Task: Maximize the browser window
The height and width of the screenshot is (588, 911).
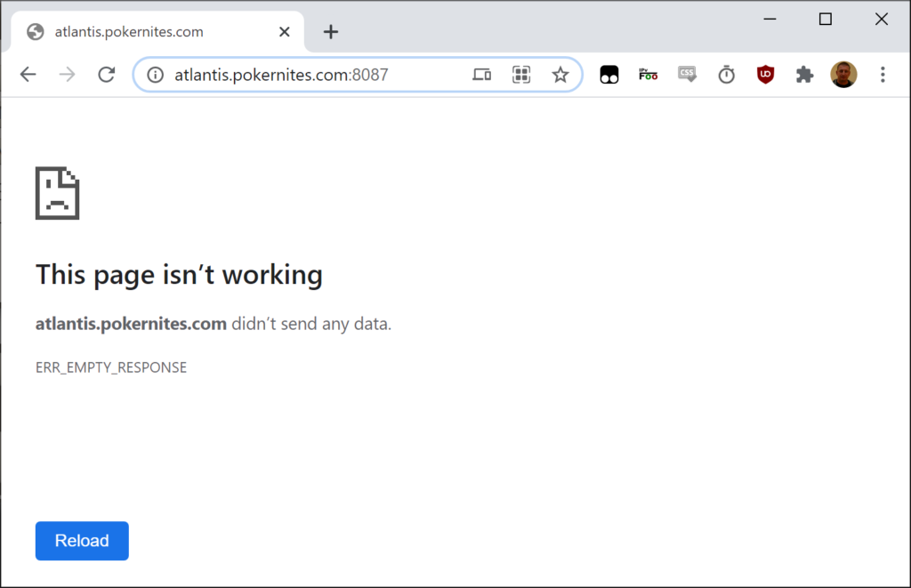Action: pyautogui.click(x=825, y=19)
